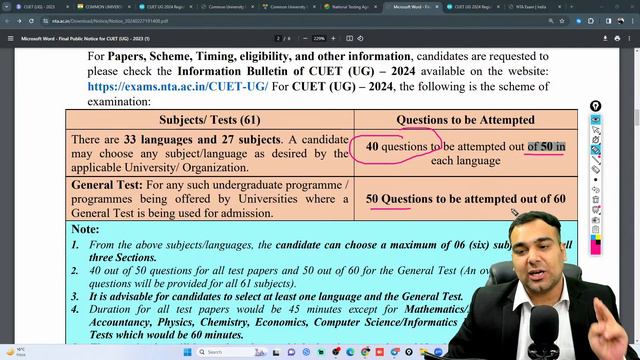
Task: Click the PDF vertical scrollbar thumb
Action: pyautogui.click(x=637, y=118)
